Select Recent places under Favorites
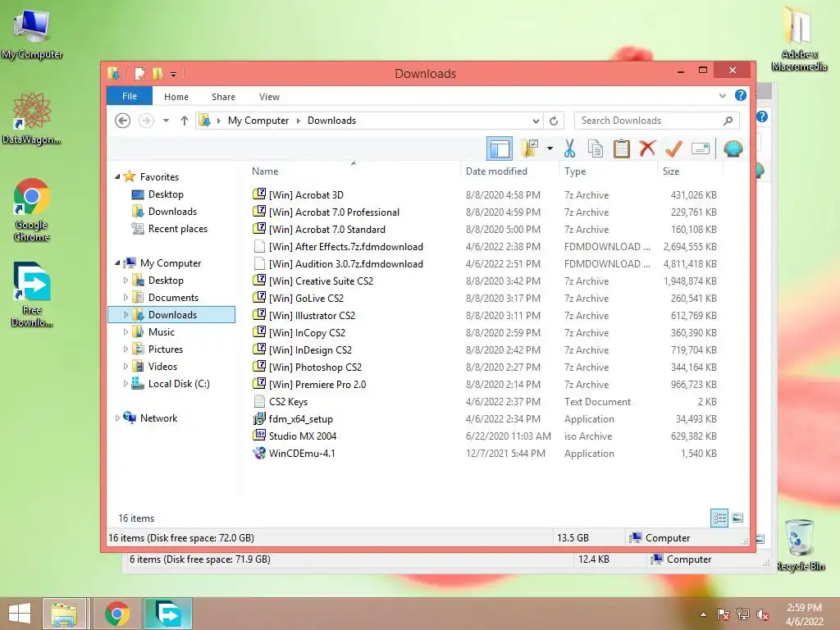 point(178,229)
